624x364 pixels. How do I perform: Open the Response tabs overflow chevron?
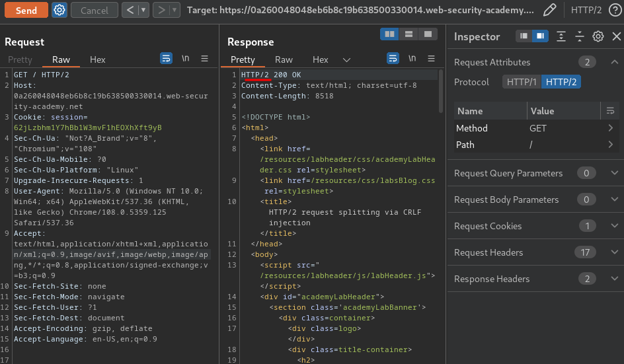click(x=346, y=59)
